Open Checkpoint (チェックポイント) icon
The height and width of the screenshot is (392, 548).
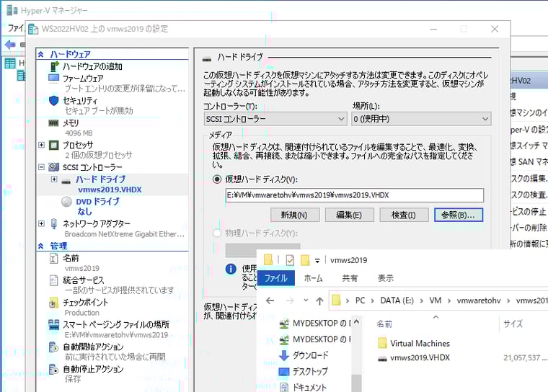53,303
